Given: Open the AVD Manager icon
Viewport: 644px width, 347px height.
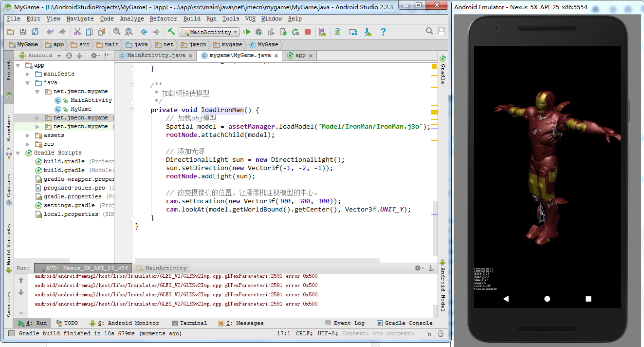Looking at the screenshot, I should (x=322, y=32).
